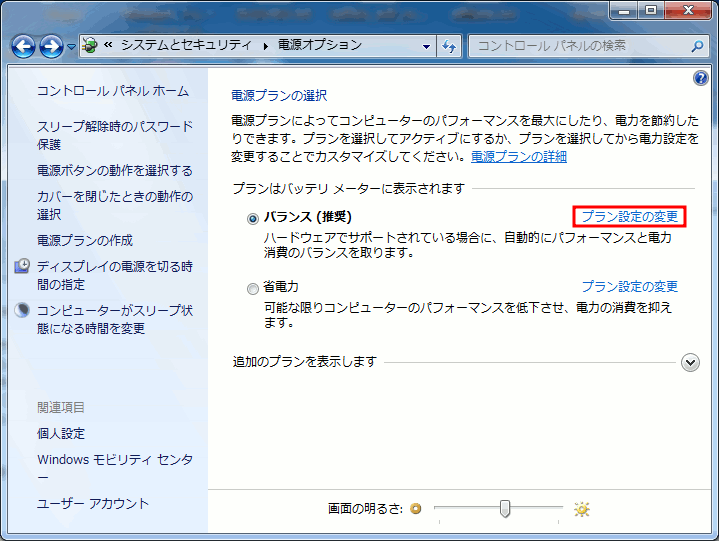The image size is (719, 541).
Task: Click the dim brightness icon left of slider
Action: click(416, 509)
